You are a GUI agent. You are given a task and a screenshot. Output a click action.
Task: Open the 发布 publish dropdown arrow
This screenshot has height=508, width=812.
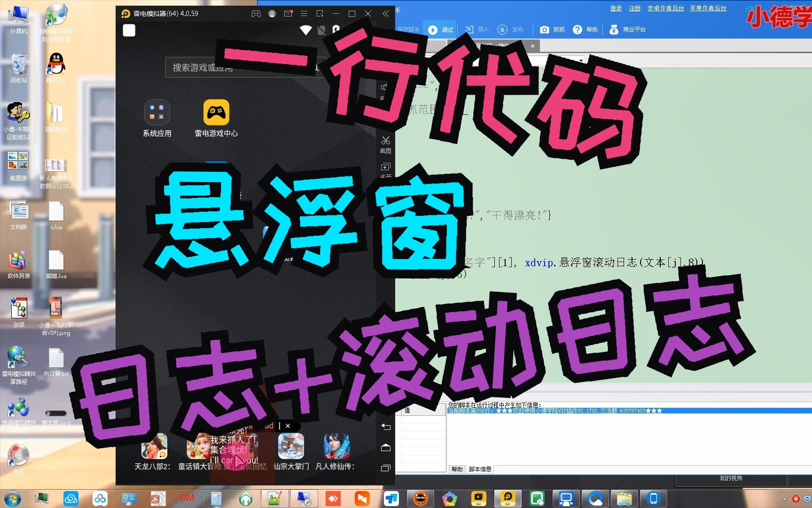point(527,29)
